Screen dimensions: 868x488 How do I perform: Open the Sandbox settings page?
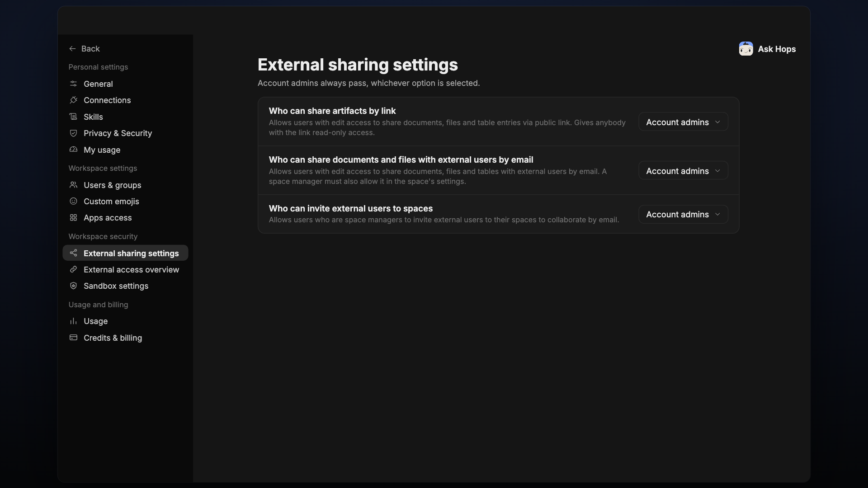point(116,286)
